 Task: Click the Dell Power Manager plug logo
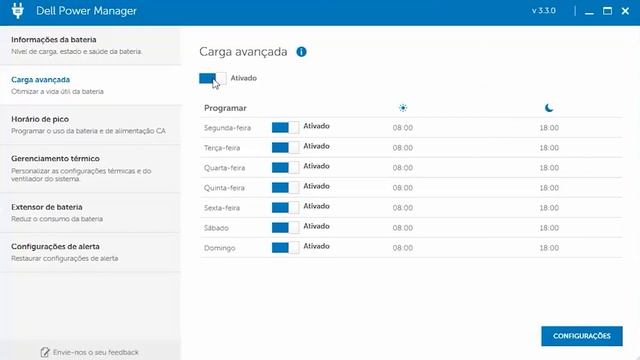18,11
